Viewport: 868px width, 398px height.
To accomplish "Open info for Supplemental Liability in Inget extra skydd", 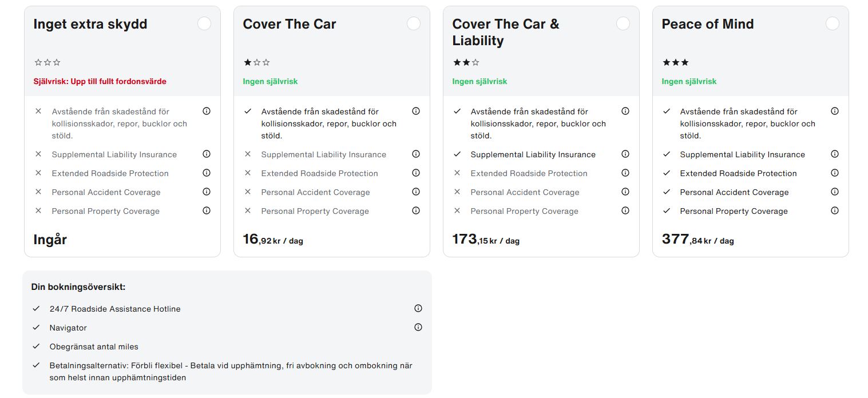I will pyautogui.click(x=207, y=154).
